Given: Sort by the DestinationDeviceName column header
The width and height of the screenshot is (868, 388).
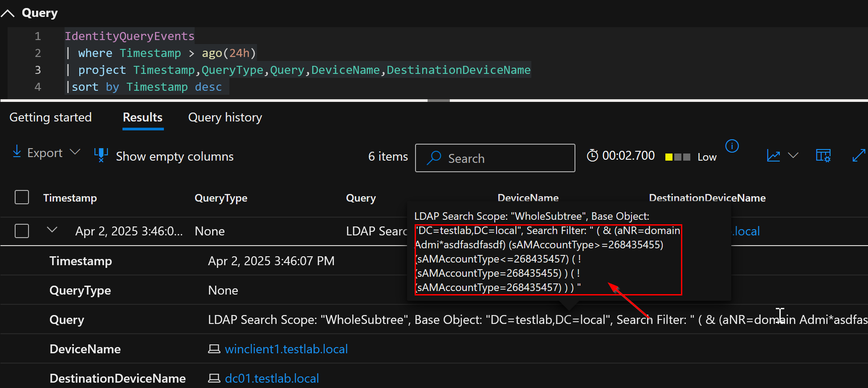Looking at the screenshot, I should [x=707, y=198].
